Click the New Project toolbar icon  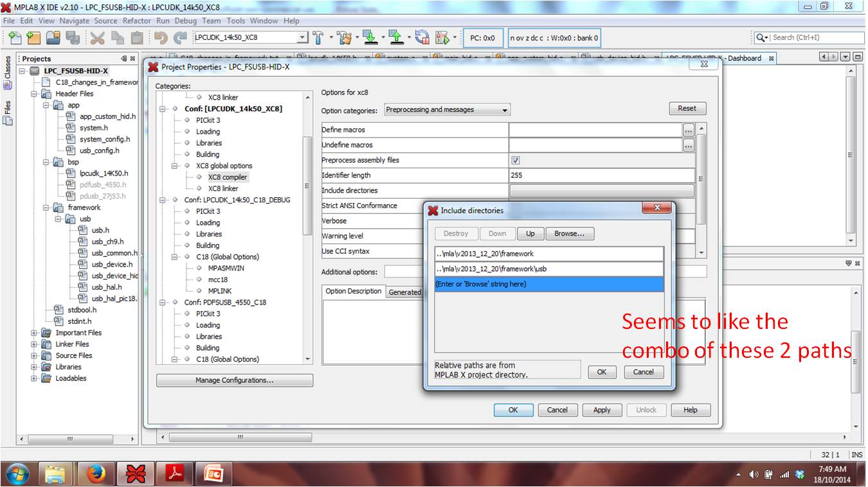pyautogui.click(x=33, y=38)
